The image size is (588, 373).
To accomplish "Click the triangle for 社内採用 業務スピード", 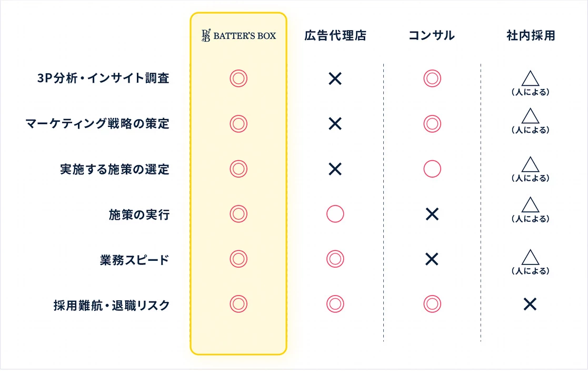I will [530, 257].
